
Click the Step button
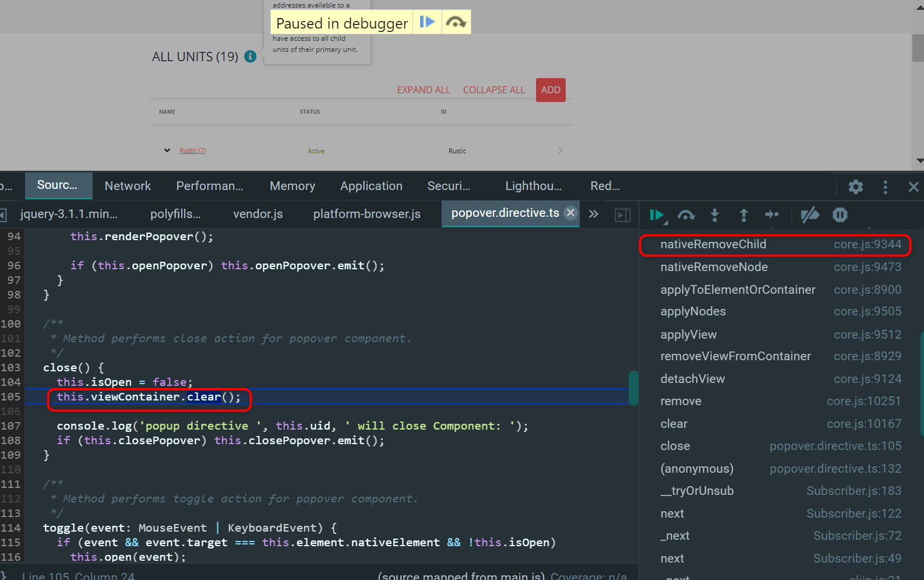(772, 215)
